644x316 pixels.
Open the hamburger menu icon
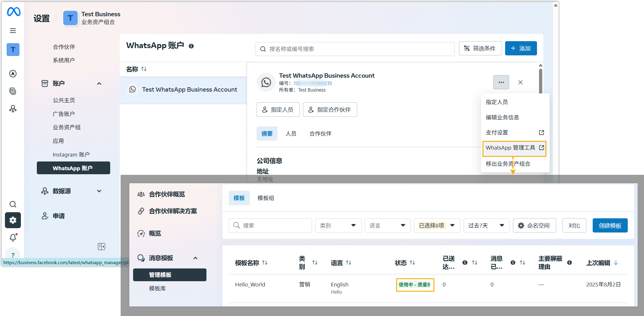(x=13, y=31)
